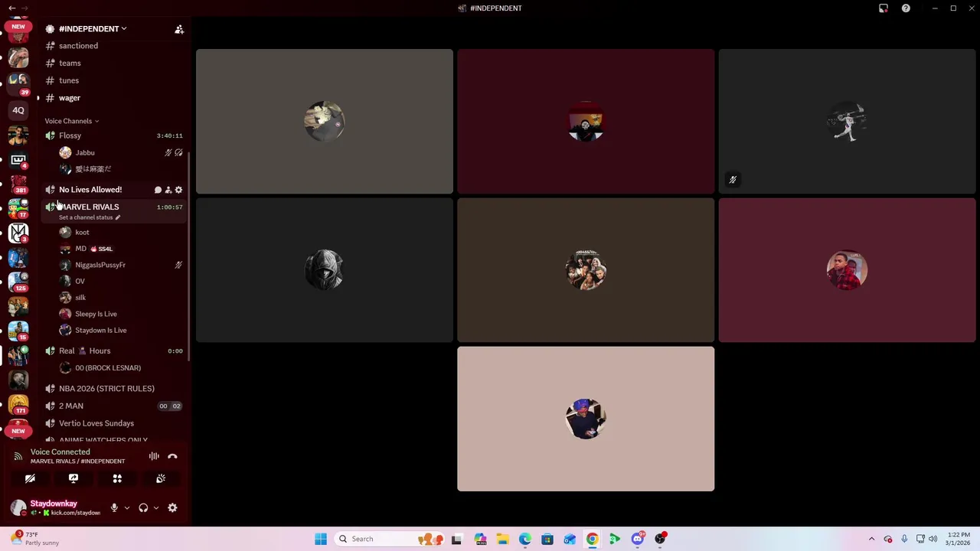The height and width of the screenshot is (551, 980).
Task: Open headphone output options arrow
Action: point(156,507)
